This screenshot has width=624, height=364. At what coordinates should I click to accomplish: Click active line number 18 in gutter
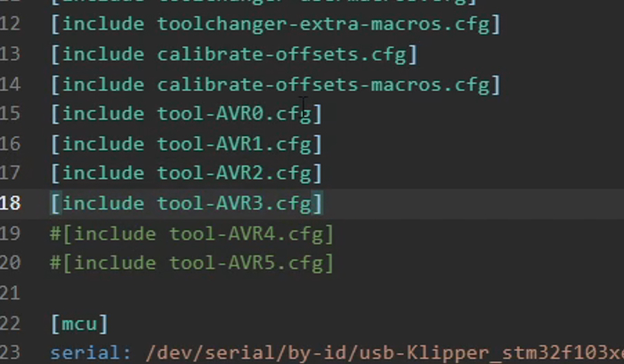[x=11, y=204]
